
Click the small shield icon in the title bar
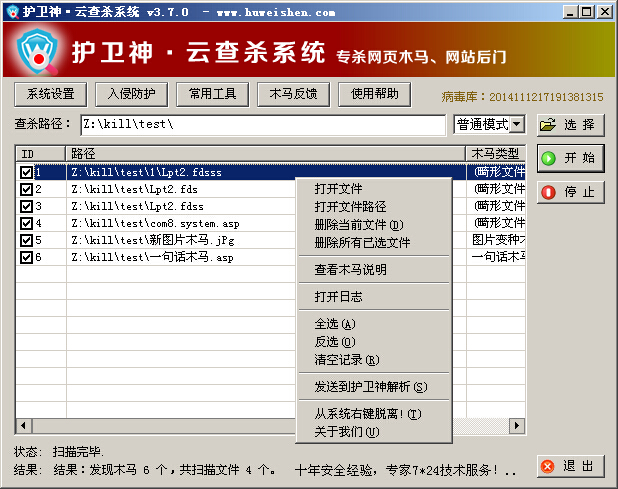pyautogui.click(x=13, y=11)
